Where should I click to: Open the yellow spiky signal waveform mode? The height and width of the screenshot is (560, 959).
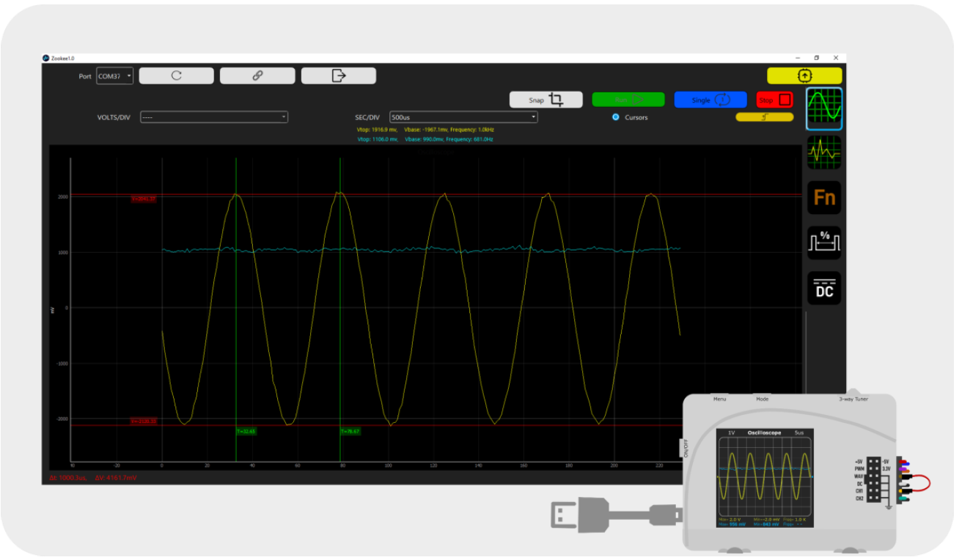tap(824, 152)
